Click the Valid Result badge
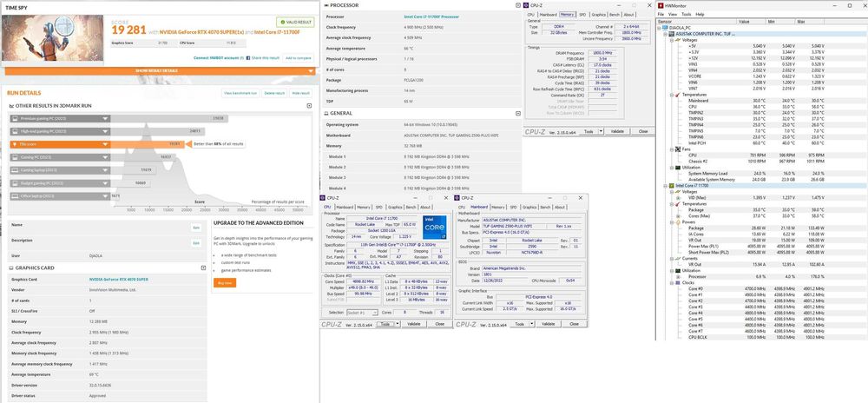This screenshot has width=868, height=403. pyautogui.click(x=294, y=22)
